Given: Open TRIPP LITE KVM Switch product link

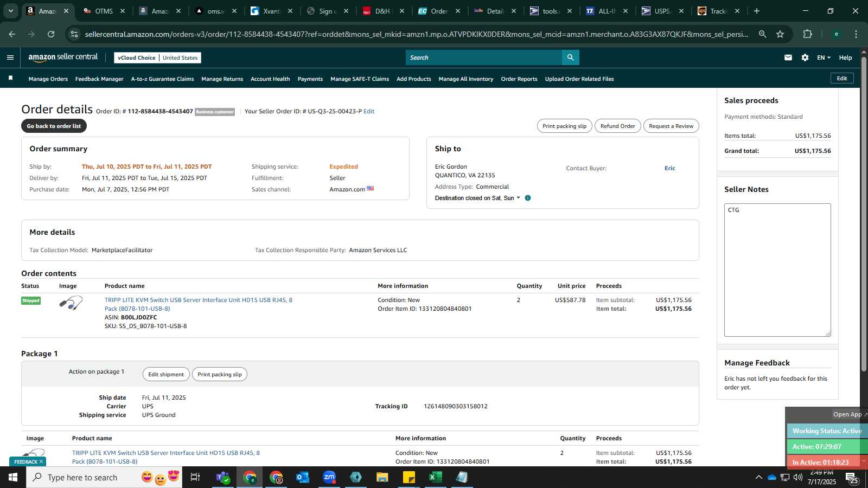Looking at the screenshot, I should 199,304.
